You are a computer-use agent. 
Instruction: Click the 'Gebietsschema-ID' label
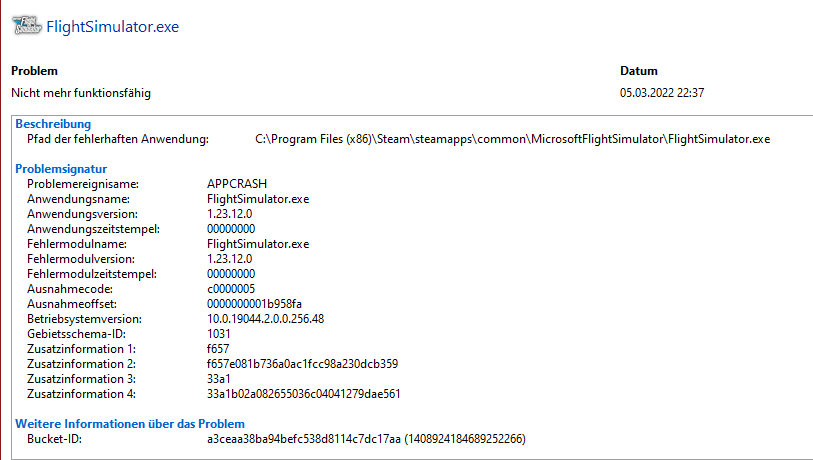[x=77, y=334]
